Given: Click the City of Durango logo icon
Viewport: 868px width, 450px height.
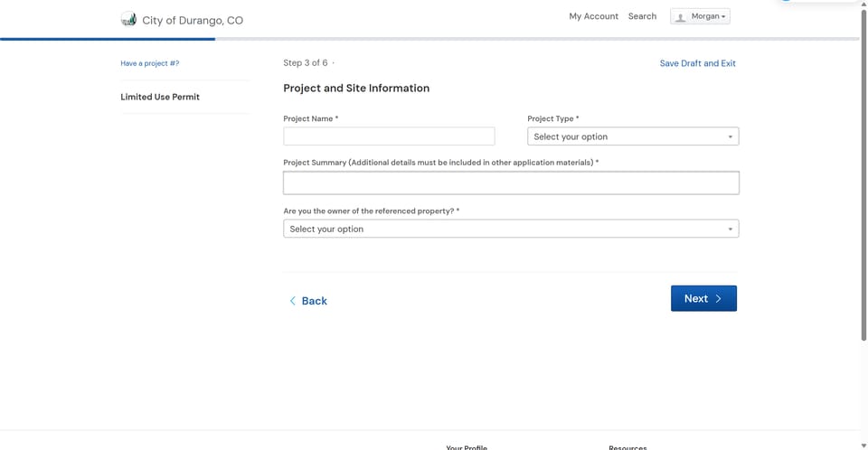Looking at the screenshot, I should (x=128, y=19).
